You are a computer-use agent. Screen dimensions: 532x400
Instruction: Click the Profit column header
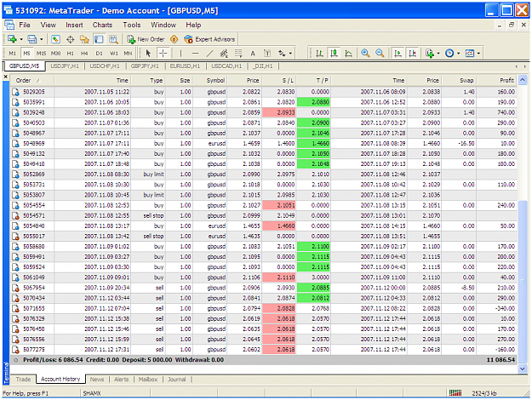tap(497, 80)
